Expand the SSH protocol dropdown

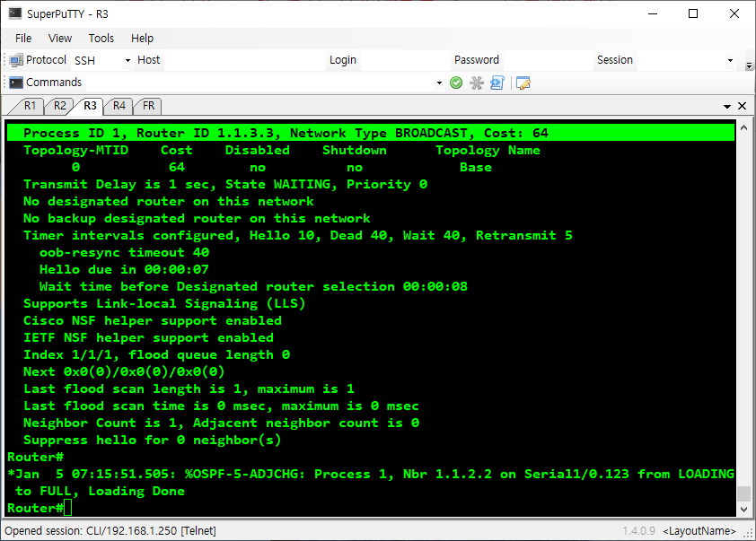(127, 61)
